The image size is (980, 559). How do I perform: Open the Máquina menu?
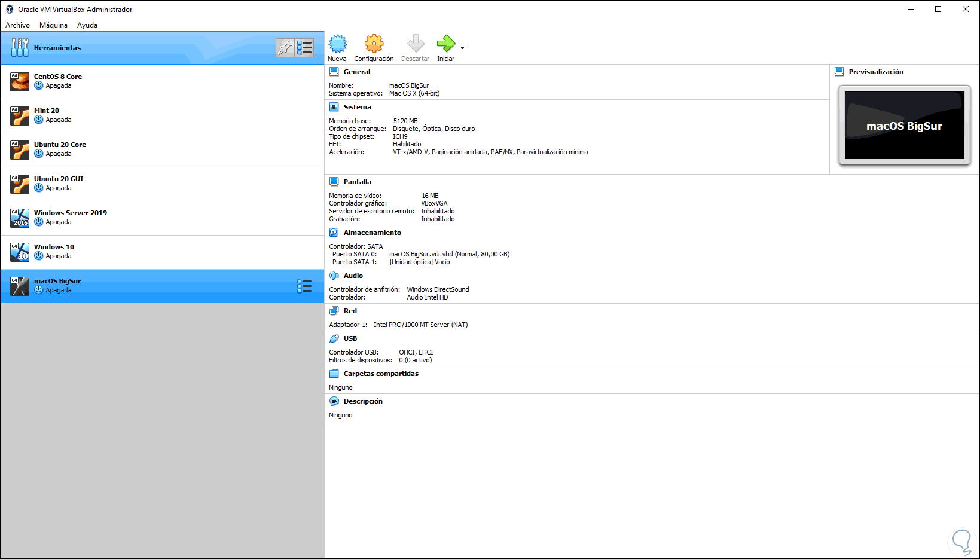(x=53, y=25)
